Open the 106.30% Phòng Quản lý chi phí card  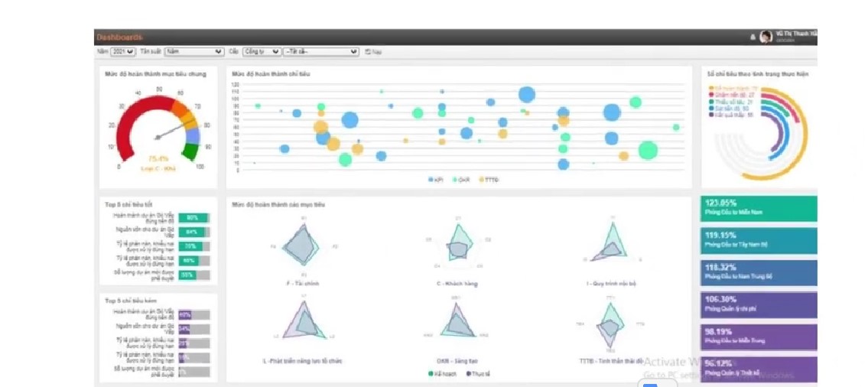click(759, 304)
